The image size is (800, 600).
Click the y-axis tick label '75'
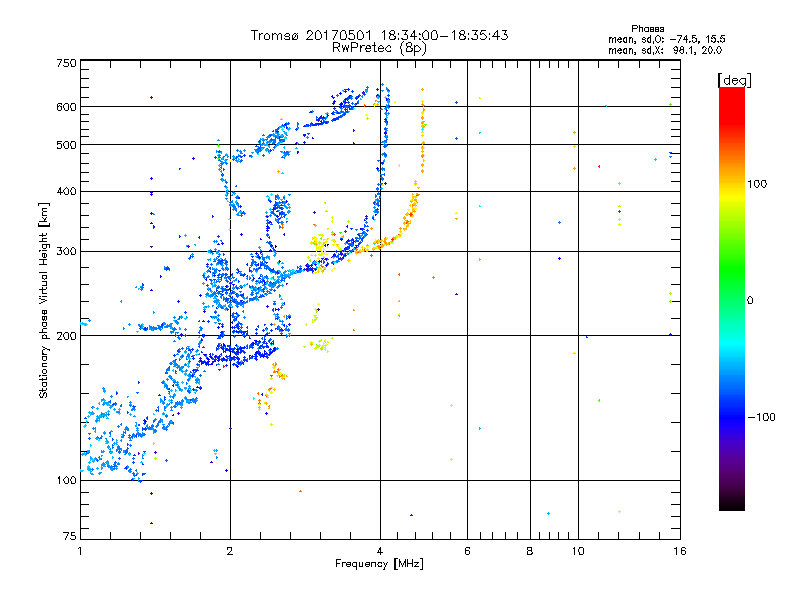click(x=70, y=536)
